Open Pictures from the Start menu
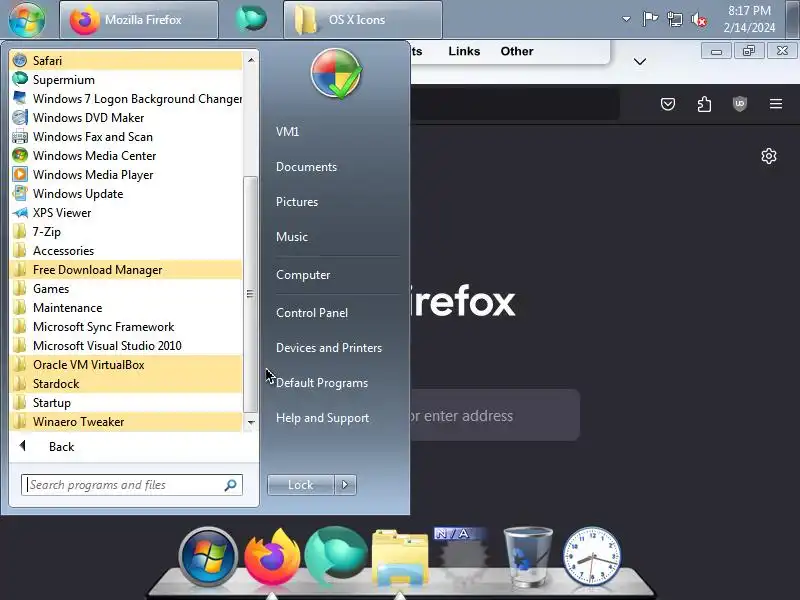 (297, 202)
